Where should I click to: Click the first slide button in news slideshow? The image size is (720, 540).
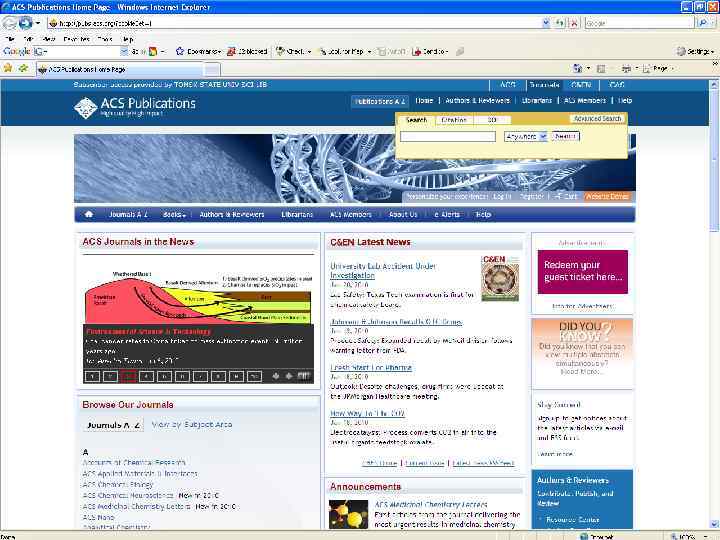click(x=92, y=376)
